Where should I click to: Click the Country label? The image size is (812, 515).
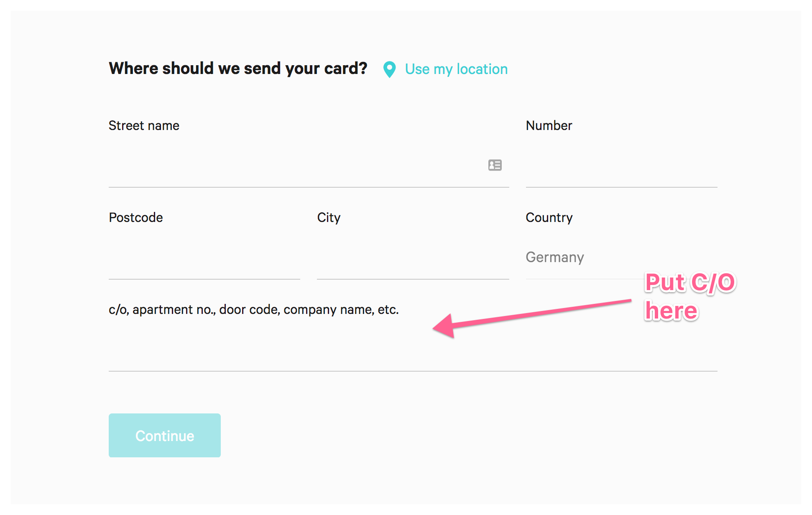549,217
